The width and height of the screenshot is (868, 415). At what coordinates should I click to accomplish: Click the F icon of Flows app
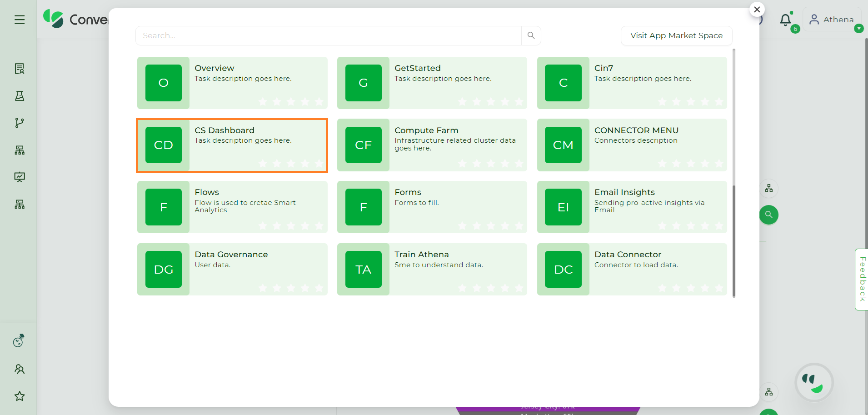164,207
